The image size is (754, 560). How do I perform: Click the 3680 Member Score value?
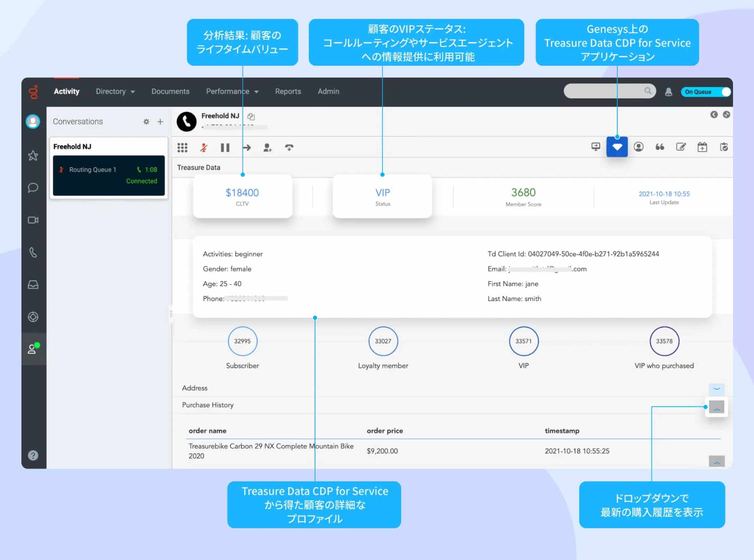523,192
